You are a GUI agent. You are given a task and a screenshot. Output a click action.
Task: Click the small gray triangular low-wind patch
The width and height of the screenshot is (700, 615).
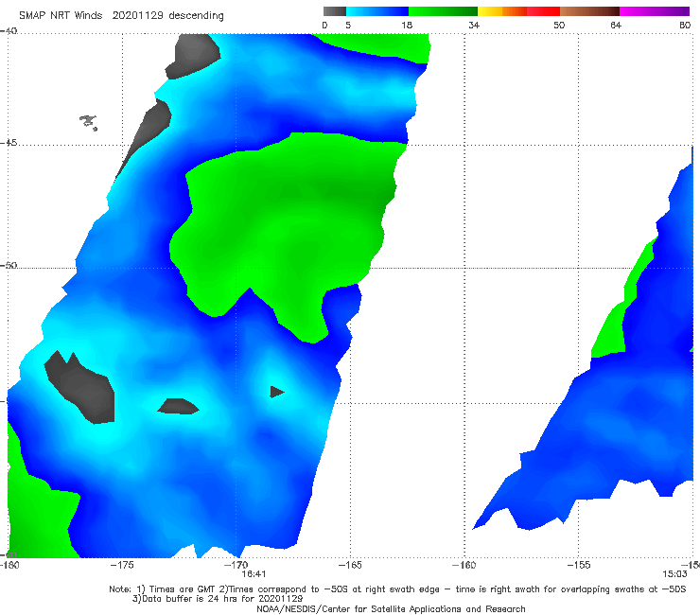tap(276, 392)
